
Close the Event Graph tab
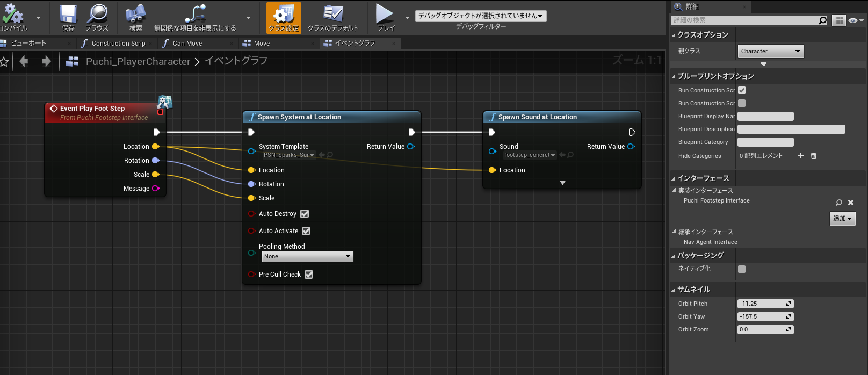point(394,43)
